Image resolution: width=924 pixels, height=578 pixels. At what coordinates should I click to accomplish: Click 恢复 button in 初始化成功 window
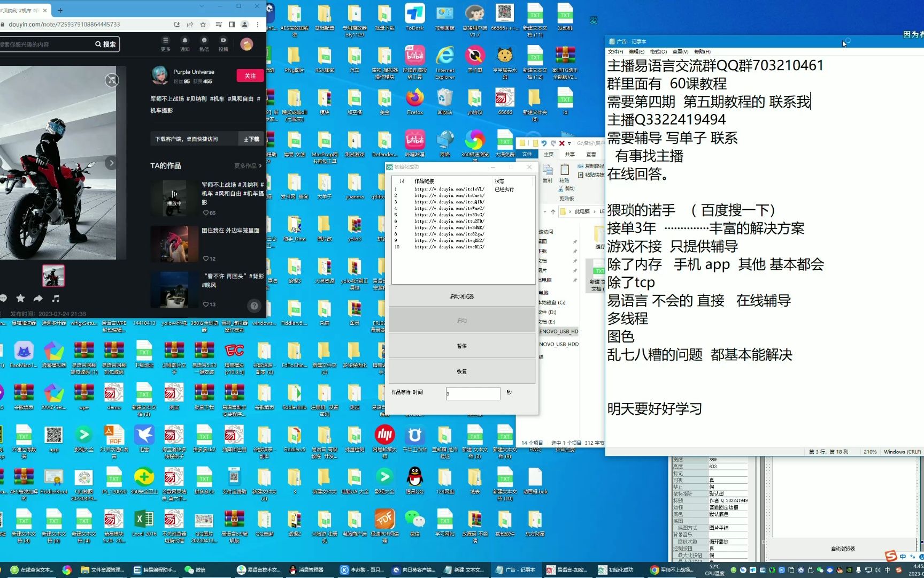[462, 371]
